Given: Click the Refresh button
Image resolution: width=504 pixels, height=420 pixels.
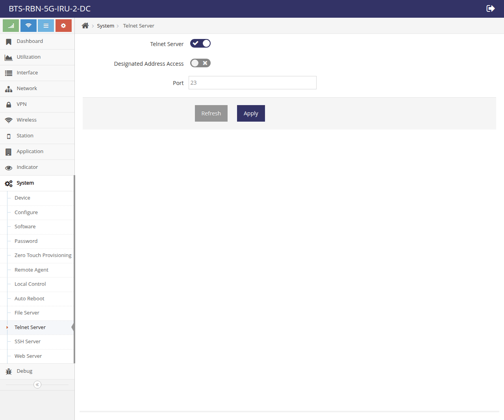Looking at the screenshot, I should (x=211, y=113).
